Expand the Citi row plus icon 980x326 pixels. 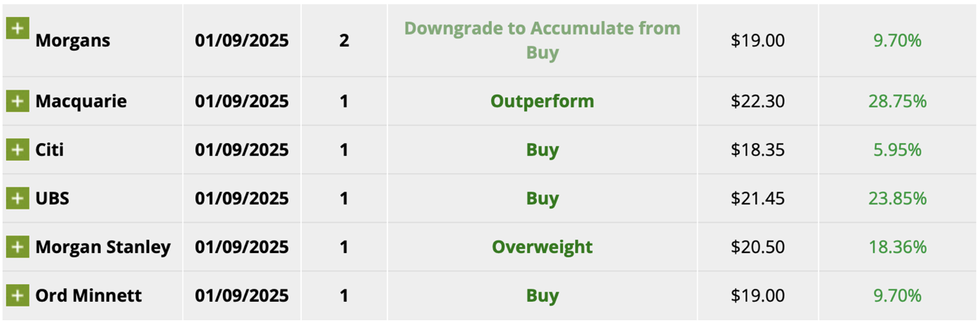coord(17,150)
